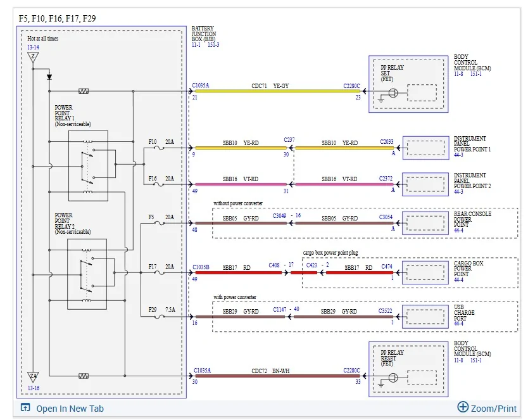Click the 'SBB16 VT-RD' label left of C237
The height and width of the screenshot is (420, 528).
(240, 179)
